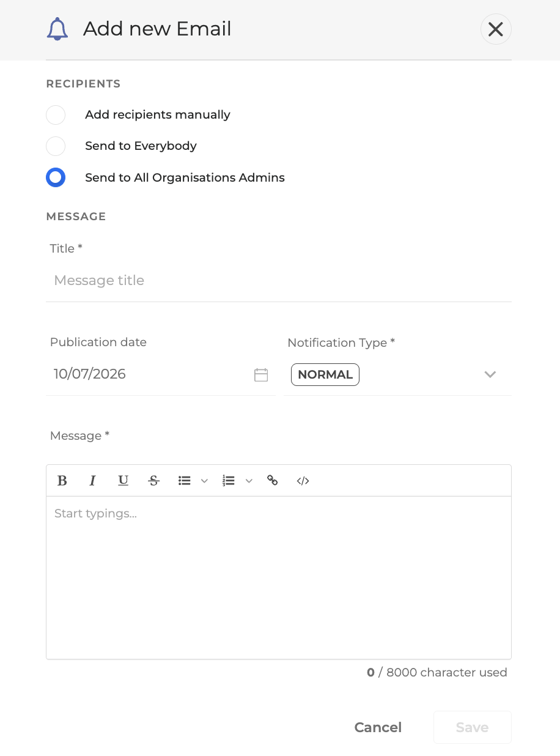Open bulleted list style options arrow
The image size is (560, 756).
(x=205, y=481)
